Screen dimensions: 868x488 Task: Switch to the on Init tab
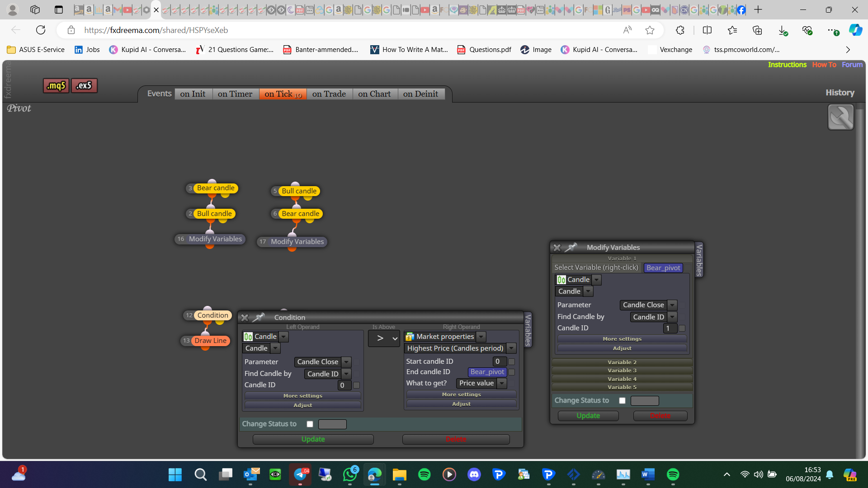coord(193,94)
